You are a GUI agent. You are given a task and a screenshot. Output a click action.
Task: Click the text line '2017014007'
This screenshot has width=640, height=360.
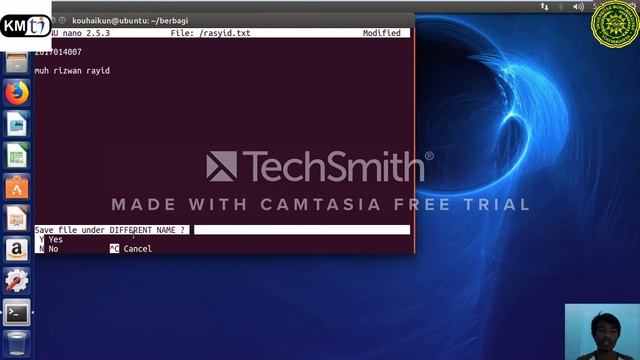tap(58, 52)
